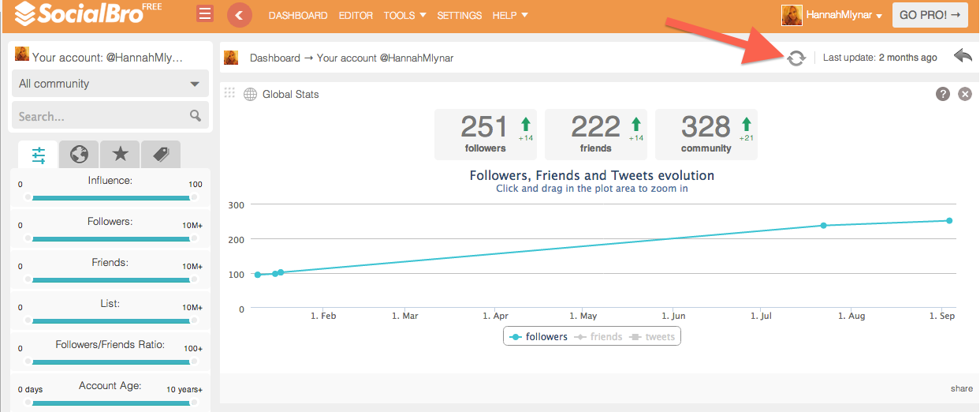
Task: Click the Dashboard breadcrumb link
Action: tap(275, 58)
